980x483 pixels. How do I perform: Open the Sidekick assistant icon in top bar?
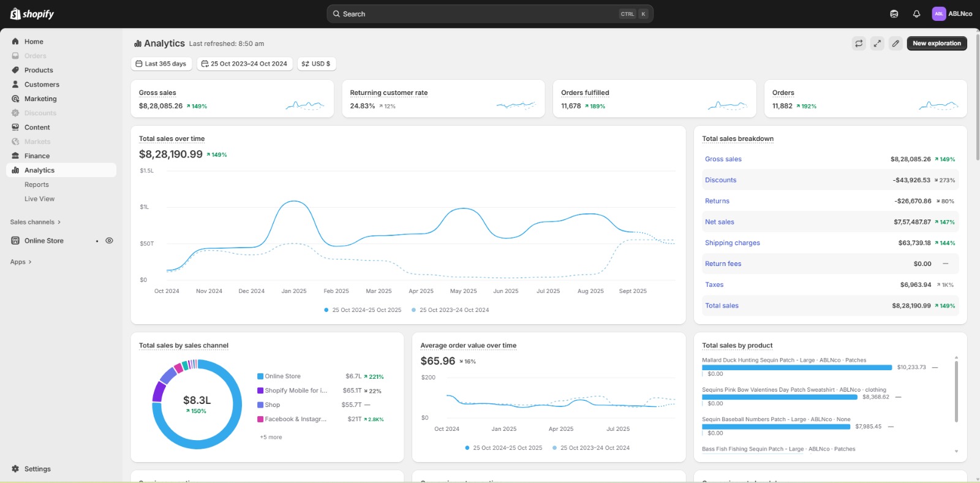pyautogui.click(x=894, y=14)
